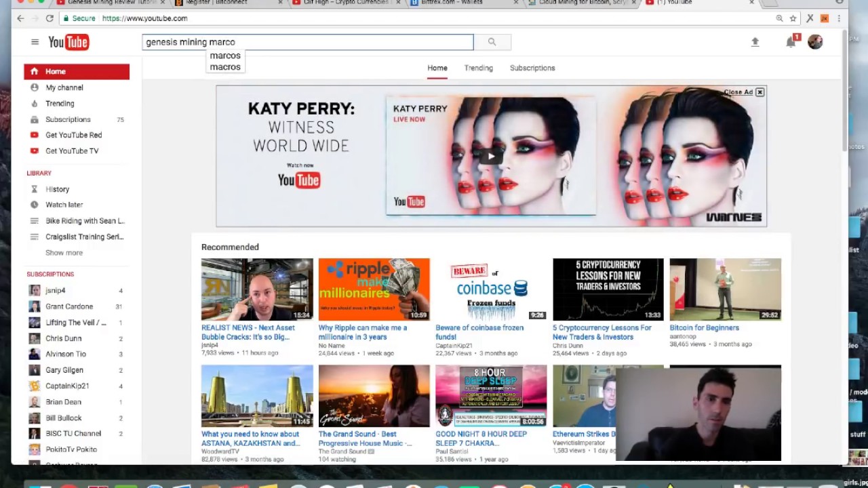This screenshot has height=488, width=868.
Task: Open the REALIST NEWS video thumbnail
Action: tap(257, 289)
